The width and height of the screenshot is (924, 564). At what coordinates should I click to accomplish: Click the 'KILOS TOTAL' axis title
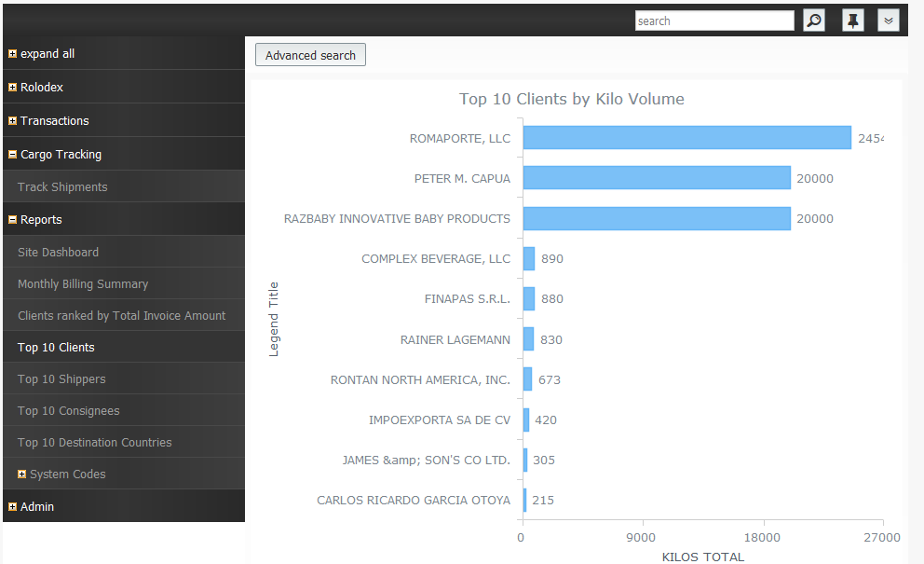(x=703, y=557)
